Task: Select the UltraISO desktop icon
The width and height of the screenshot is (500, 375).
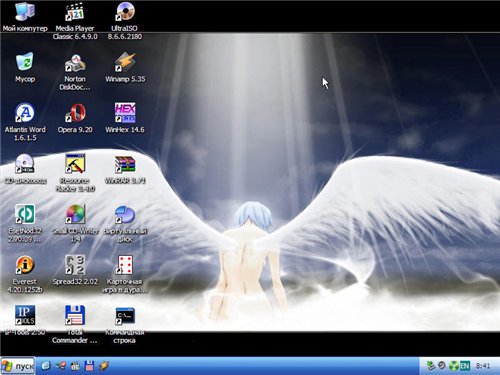Action: [x=125, y=12]
